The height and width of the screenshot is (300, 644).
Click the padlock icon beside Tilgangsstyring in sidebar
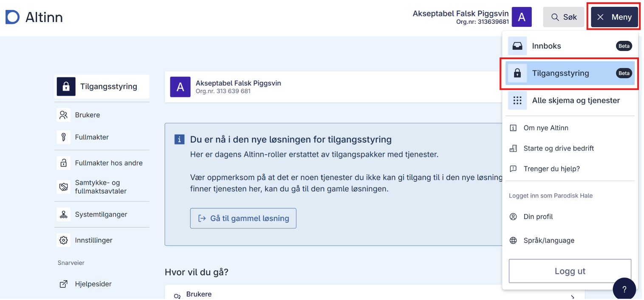coord(66,86)
